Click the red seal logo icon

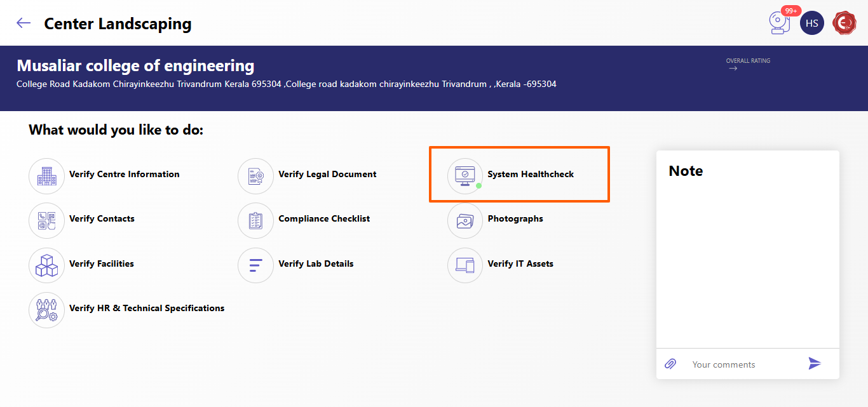click(844, 23)
